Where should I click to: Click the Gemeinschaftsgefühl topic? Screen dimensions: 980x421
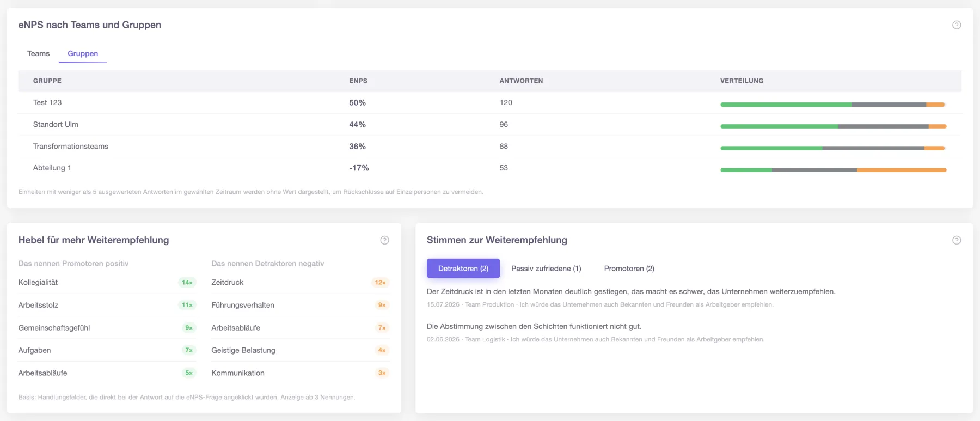54,328
